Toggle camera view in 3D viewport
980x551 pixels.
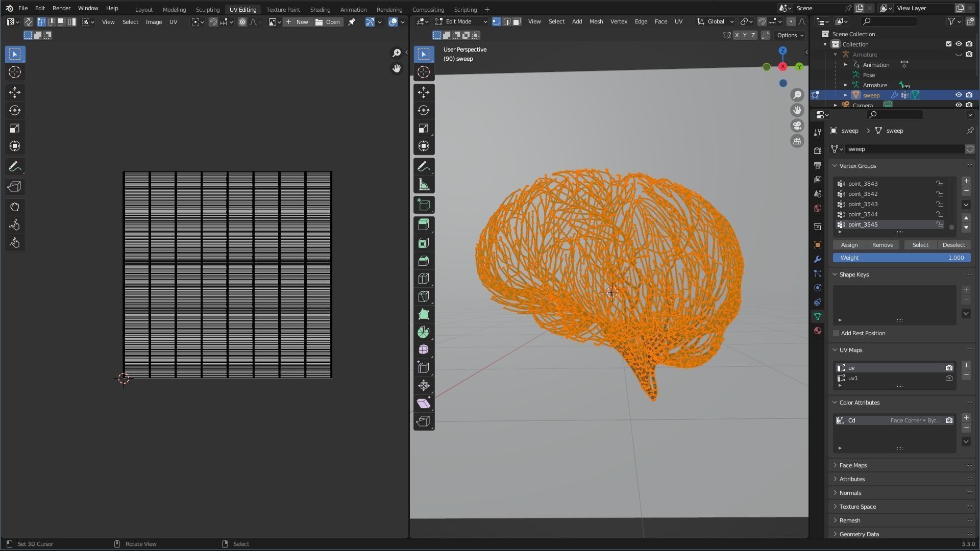pos(797,126)
